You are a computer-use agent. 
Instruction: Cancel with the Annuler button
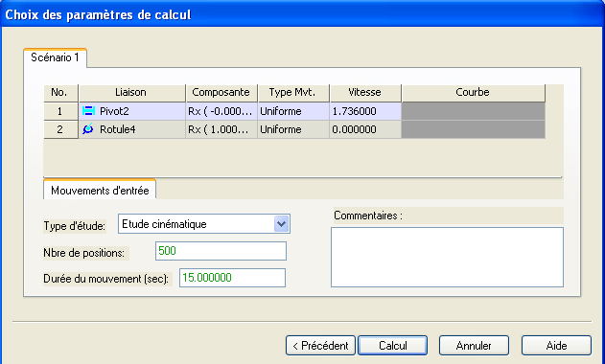tap(474, 345)
